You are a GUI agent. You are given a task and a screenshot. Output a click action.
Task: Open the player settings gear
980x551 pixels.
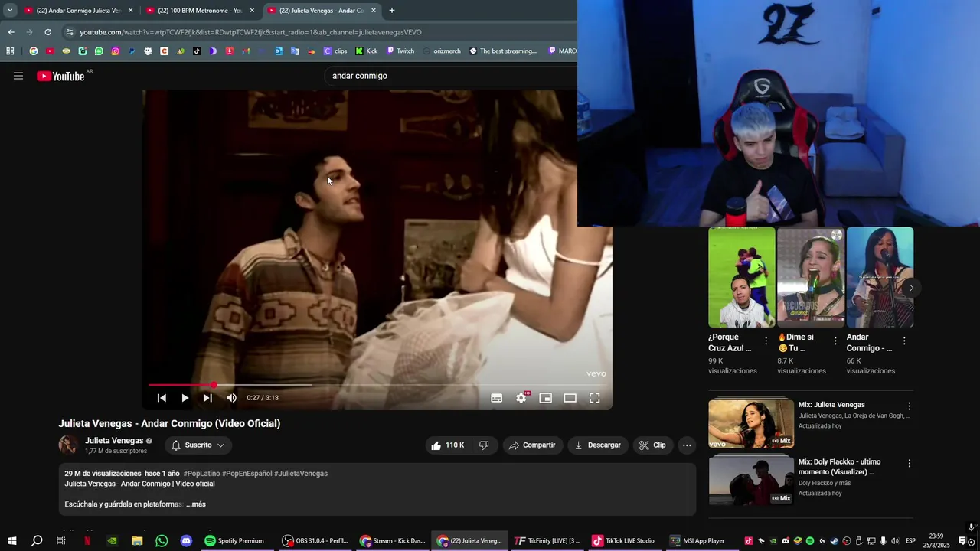click(x=521, y=398)
